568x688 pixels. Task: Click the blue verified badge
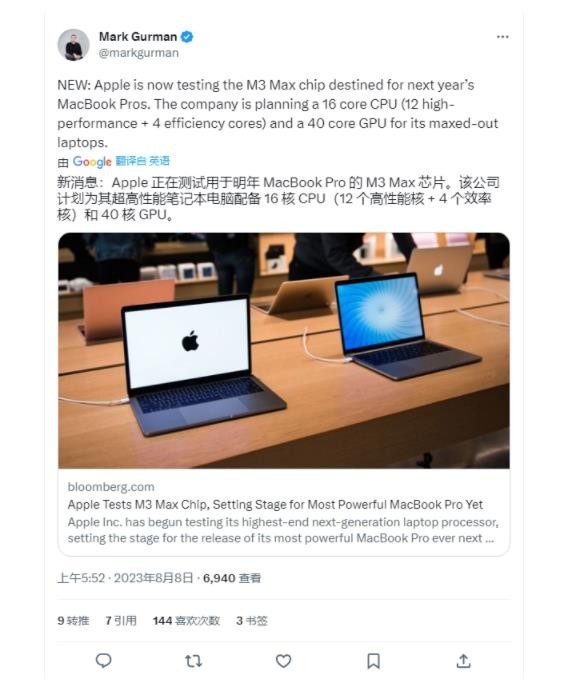pos(187,37)
